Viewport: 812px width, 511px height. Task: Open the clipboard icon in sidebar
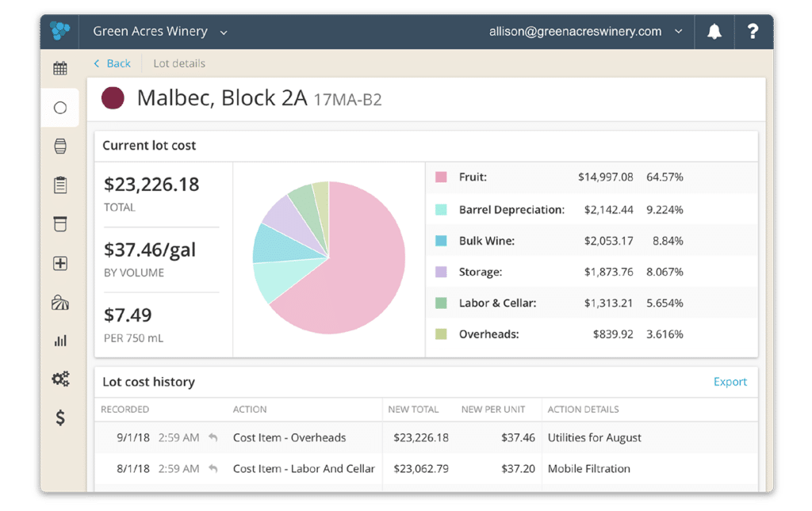coord(60,185)
